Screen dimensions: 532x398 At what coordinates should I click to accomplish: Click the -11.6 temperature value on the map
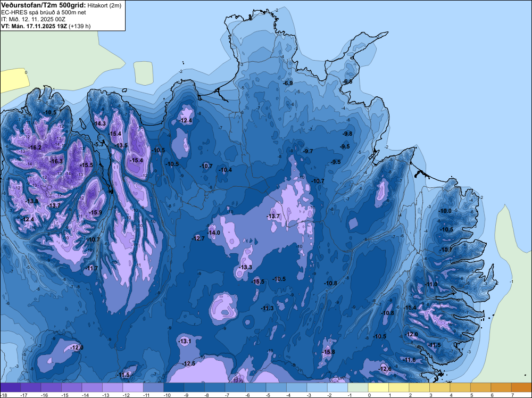click(x=410, y=360)
